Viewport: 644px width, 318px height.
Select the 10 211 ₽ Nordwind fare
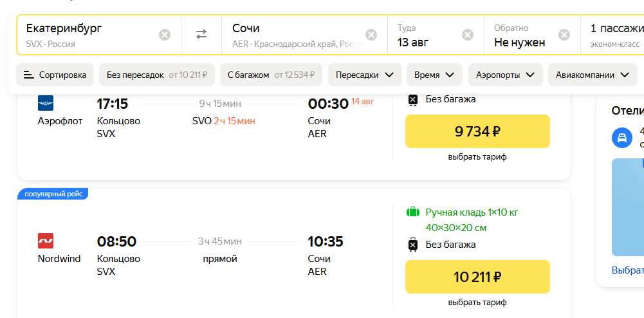(477, 277)
